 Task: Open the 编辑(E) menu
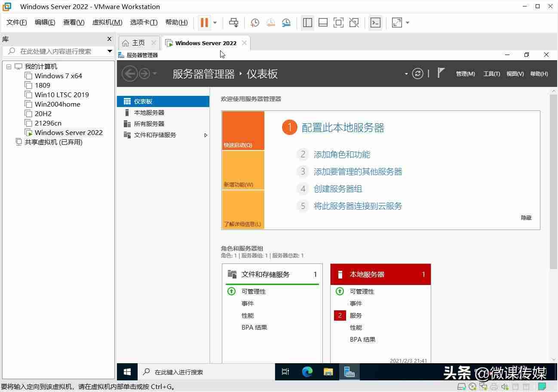tap(45, 22)
